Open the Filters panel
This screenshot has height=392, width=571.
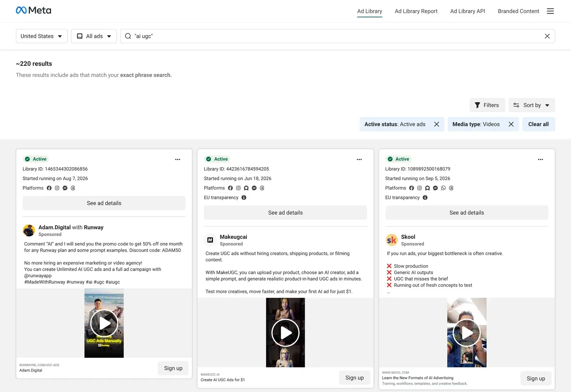pos(487,105)
